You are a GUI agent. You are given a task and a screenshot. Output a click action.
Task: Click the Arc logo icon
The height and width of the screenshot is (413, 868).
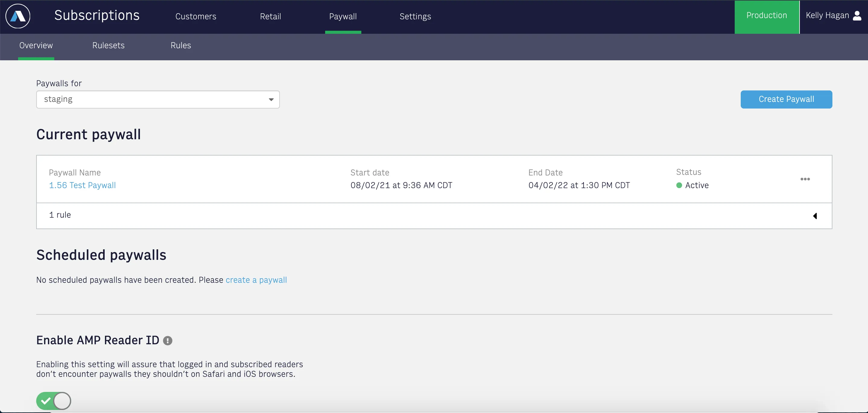click(18, 16)
